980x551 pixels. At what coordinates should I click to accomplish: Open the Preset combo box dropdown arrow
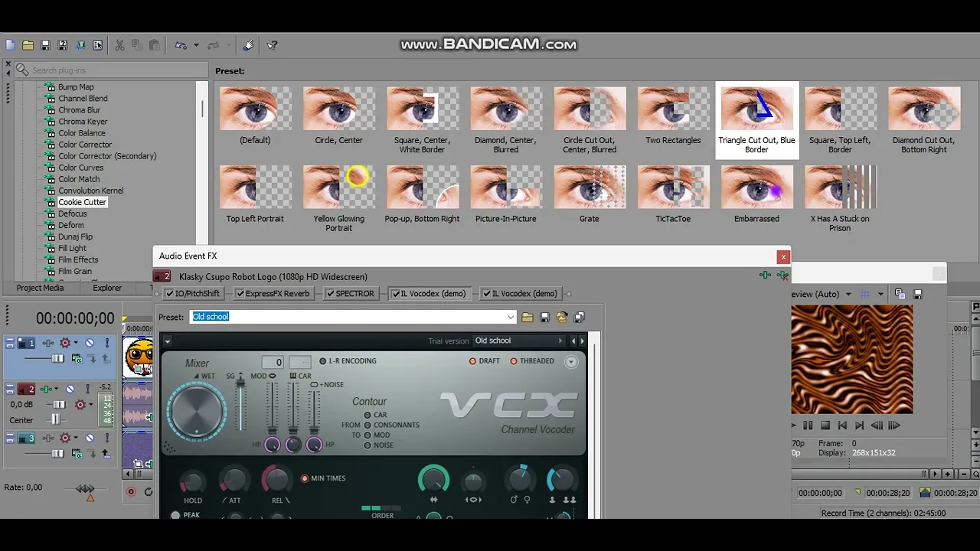[511, 317]
